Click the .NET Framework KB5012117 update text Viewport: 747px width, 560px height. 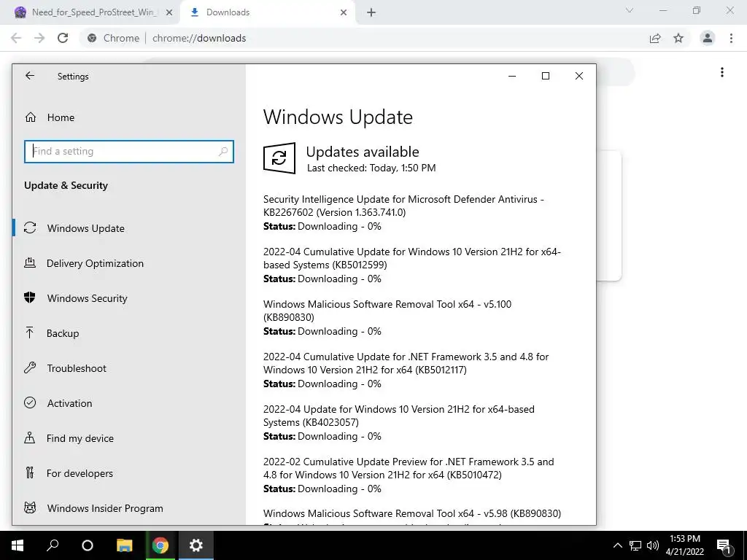[406, 363]
